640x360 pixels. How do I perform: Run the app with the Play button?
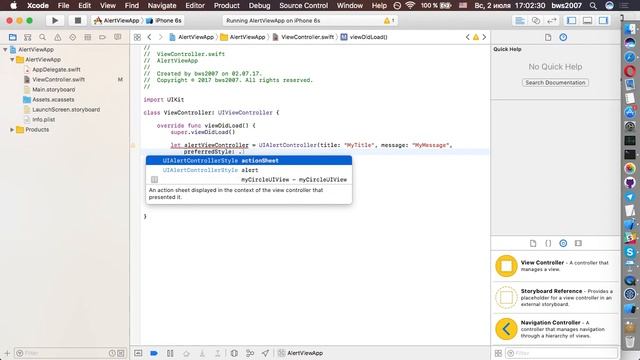click(x=55, y=20)
